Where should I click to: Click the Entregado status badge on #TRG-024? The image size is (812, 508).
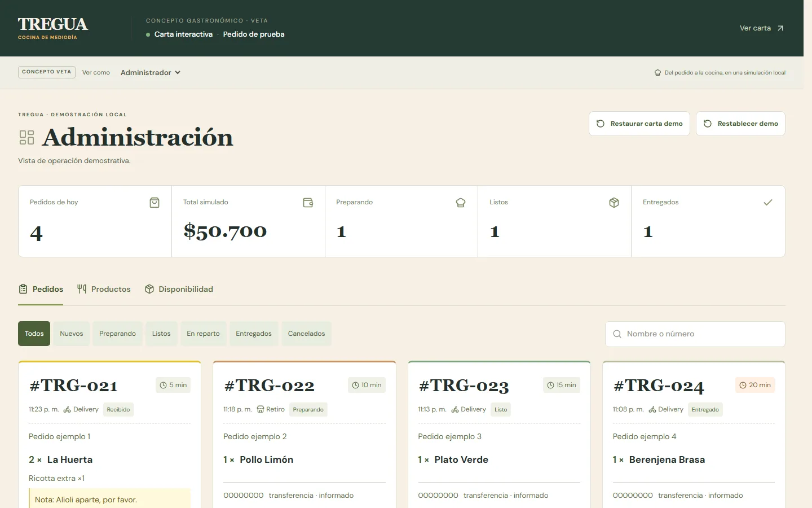click(705, 410)
